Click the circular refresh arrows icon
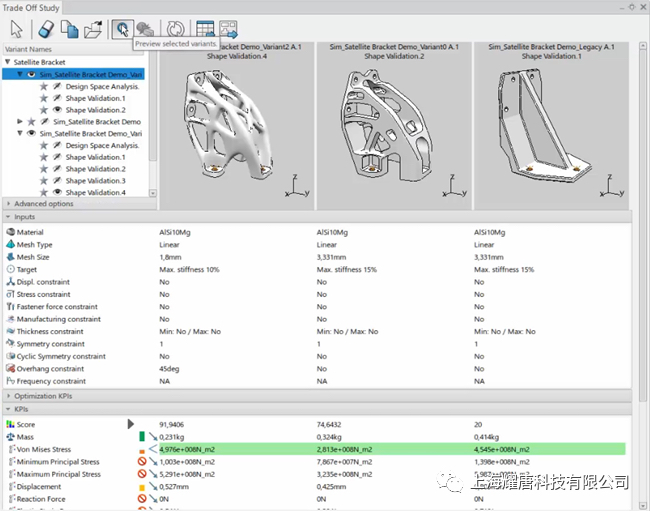 pyautogui.click(x=175, y=29)
